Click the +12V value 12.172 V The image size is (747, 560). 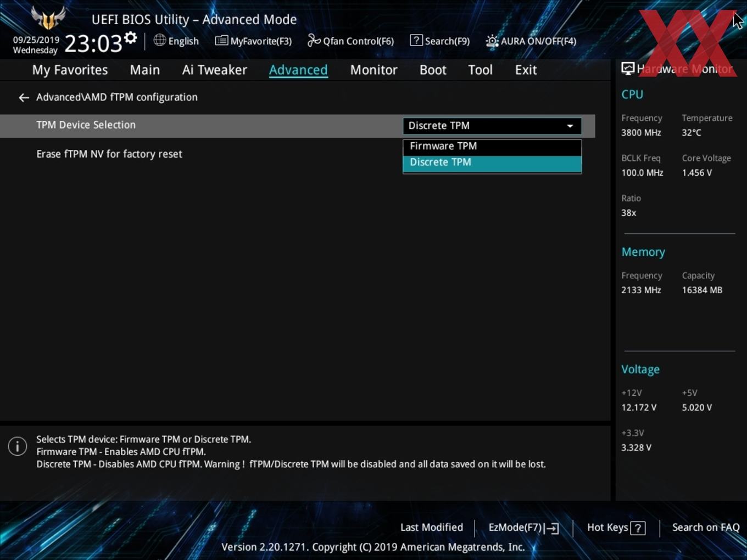(639, 408)
